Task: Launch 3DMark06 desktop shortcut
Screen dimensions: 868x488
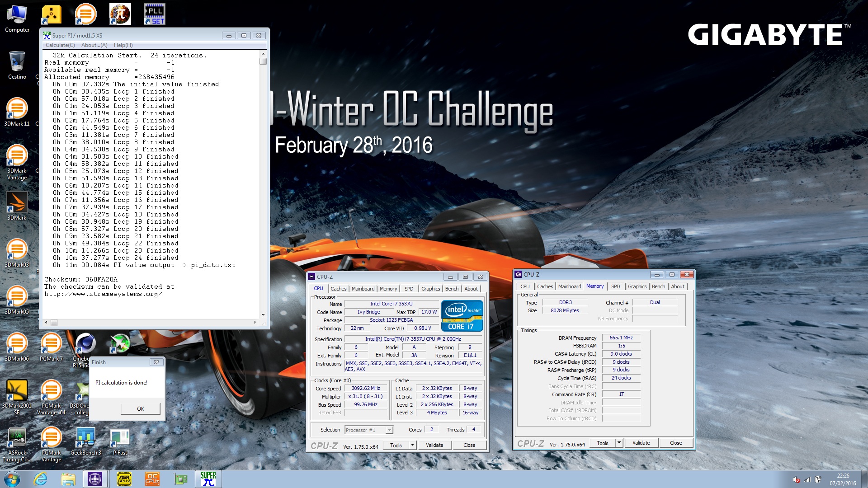Action: [17, 347]
